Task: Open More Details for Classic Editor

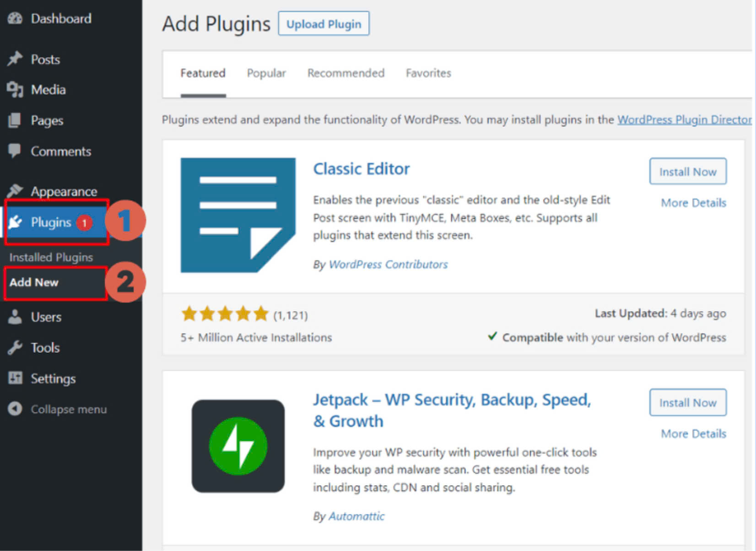Action: pos(694,203)
